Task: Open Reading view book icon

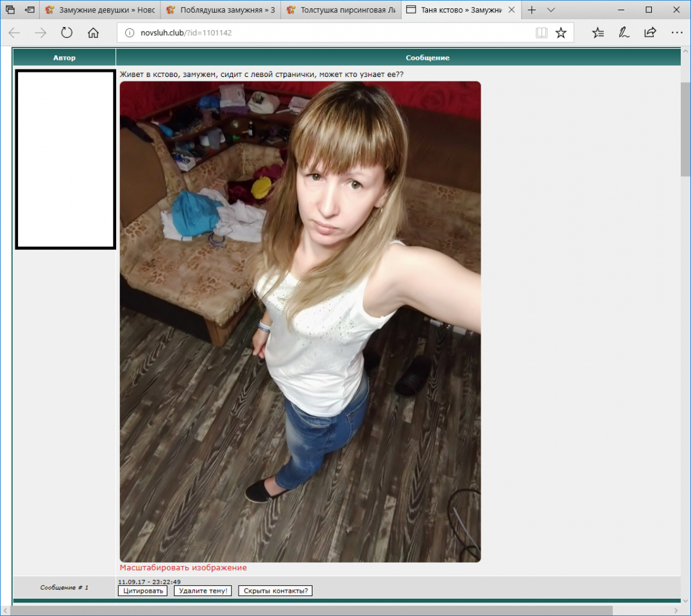Action: [x=542, y=33]
